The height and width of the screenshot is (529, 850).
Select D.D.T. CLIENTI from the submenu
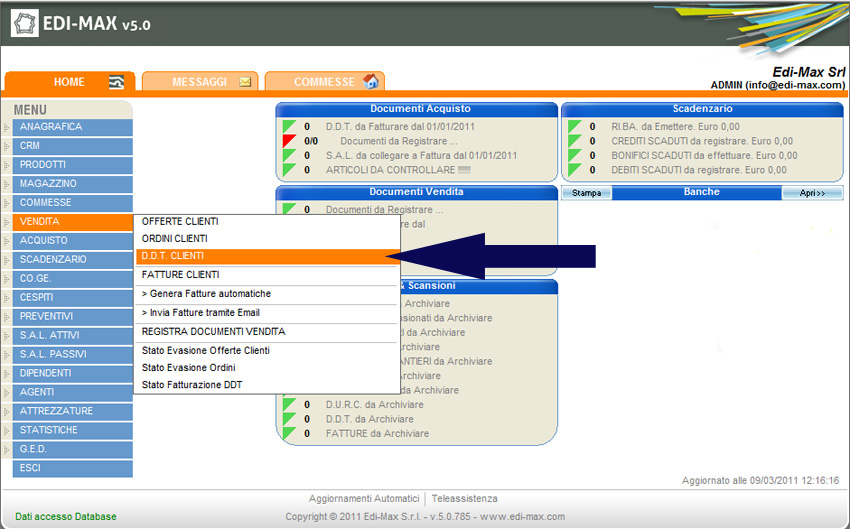pos(173,256)
